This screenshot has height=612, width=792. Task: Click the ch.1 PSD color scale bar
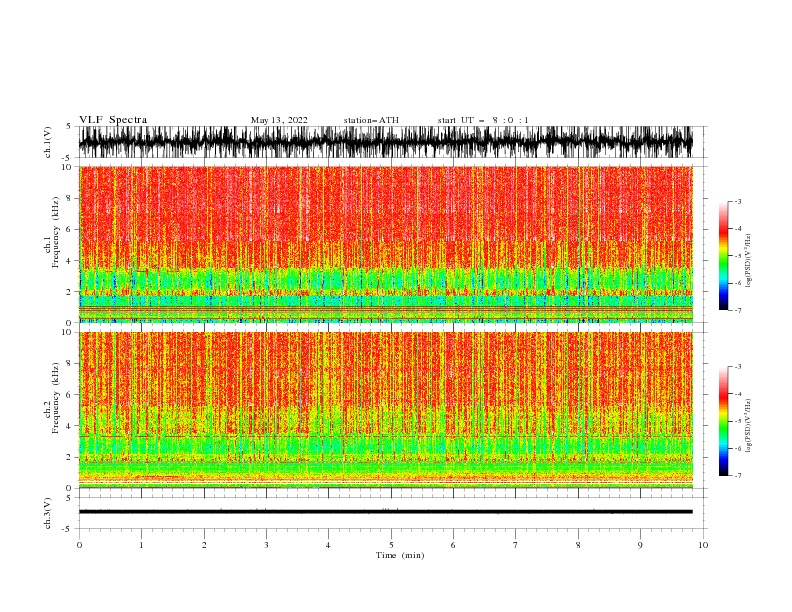(723, 256)
